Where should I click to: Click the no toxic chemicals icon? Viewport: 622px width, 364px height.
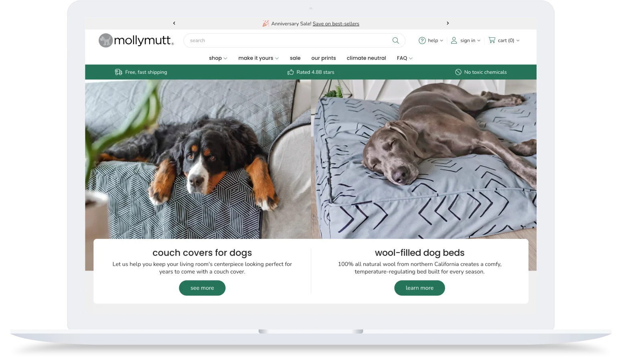tap(458, 72)
